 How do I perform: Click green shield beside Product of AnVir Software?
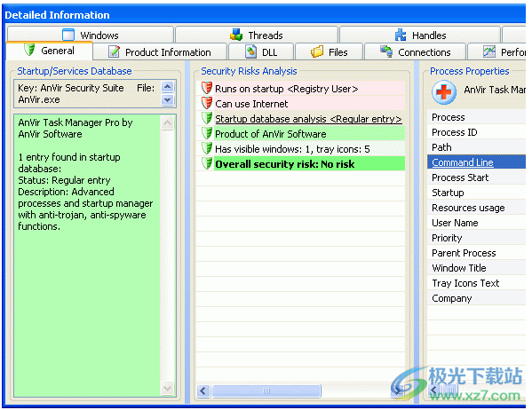click(207, 133)
